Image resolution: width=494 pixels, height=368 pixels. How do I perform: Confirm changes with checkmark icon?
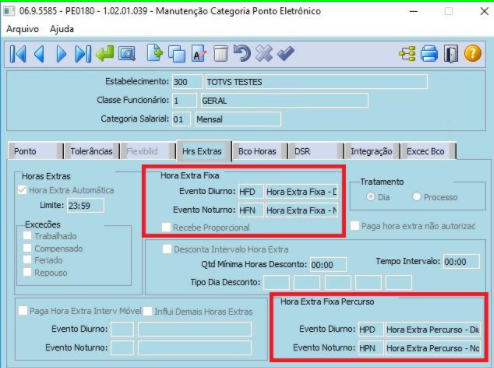(286, 54)
